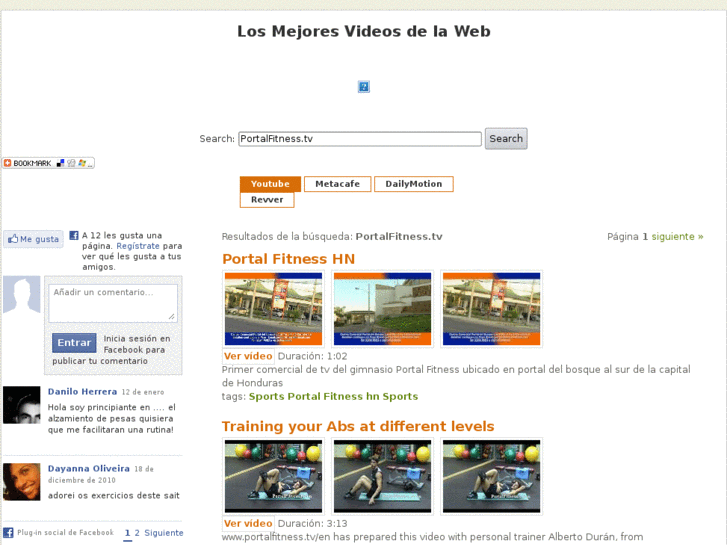This screenshot has width=727, height=545.
Task: Open the Portal Fitness HN title link
Action: (x=288, y=258)
